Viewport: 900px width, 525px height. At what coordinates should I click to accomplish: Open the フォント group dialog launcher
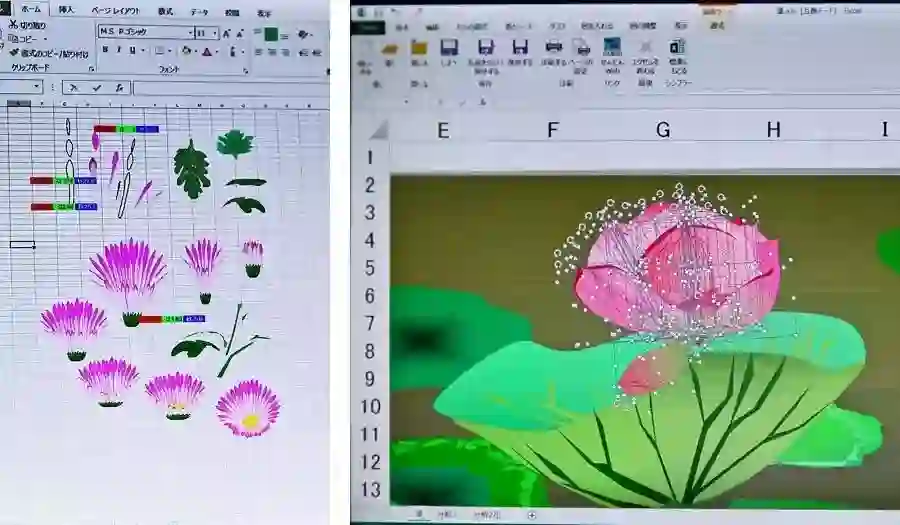tap(246, 71)
